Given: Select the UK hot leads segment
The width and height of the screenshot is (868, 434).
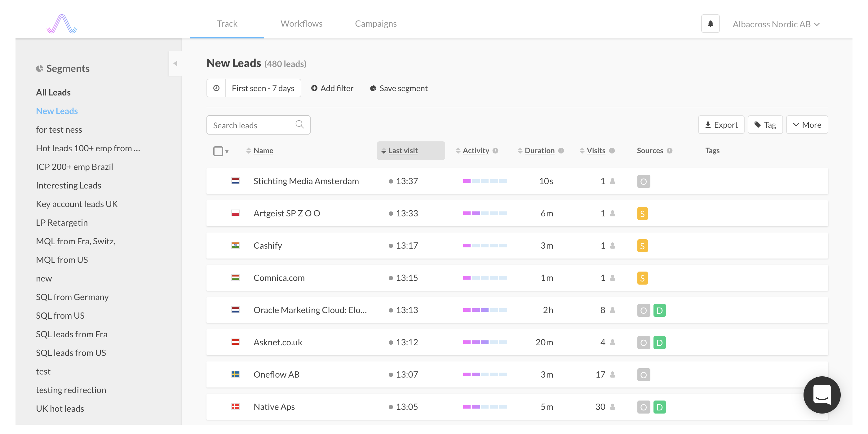Looking at the screenshot, I should pyautogui.click(x=60, y=408).
